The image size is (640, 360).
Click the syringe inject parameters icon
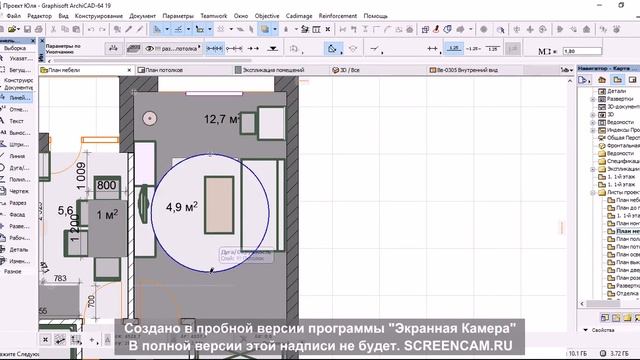tap(140, 29)
